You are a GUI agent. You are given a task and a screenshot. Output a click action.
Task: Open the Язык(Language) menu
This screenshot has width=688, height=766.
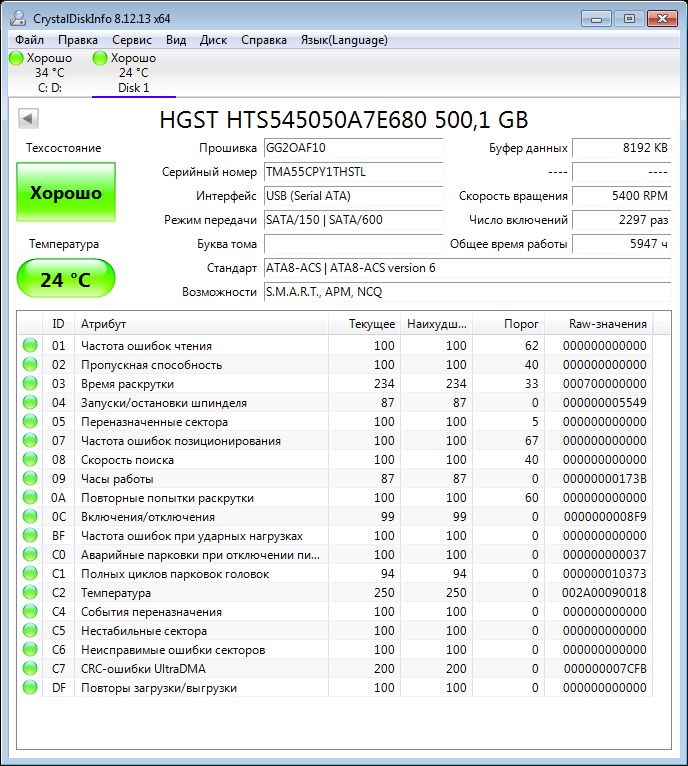click(x=344, y=40)
